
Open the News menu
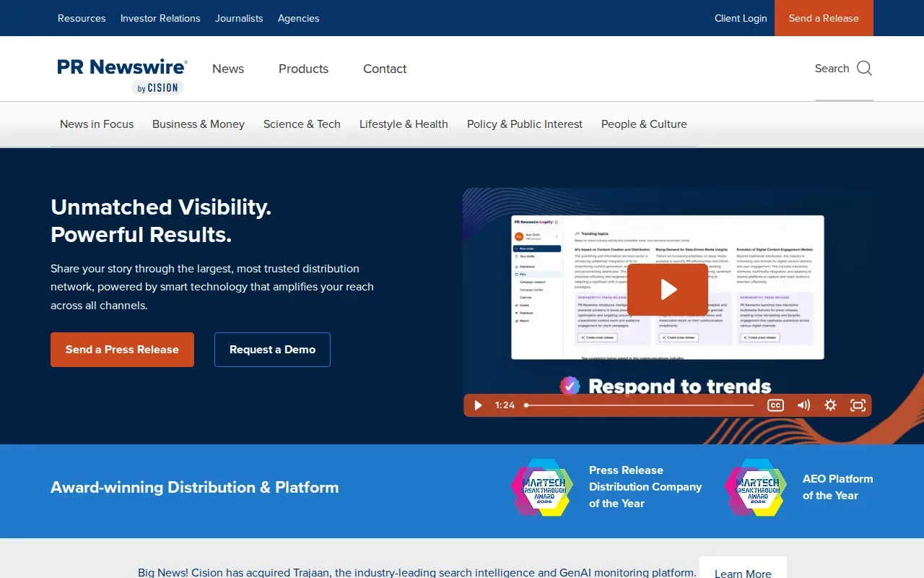tap(228, 69)
